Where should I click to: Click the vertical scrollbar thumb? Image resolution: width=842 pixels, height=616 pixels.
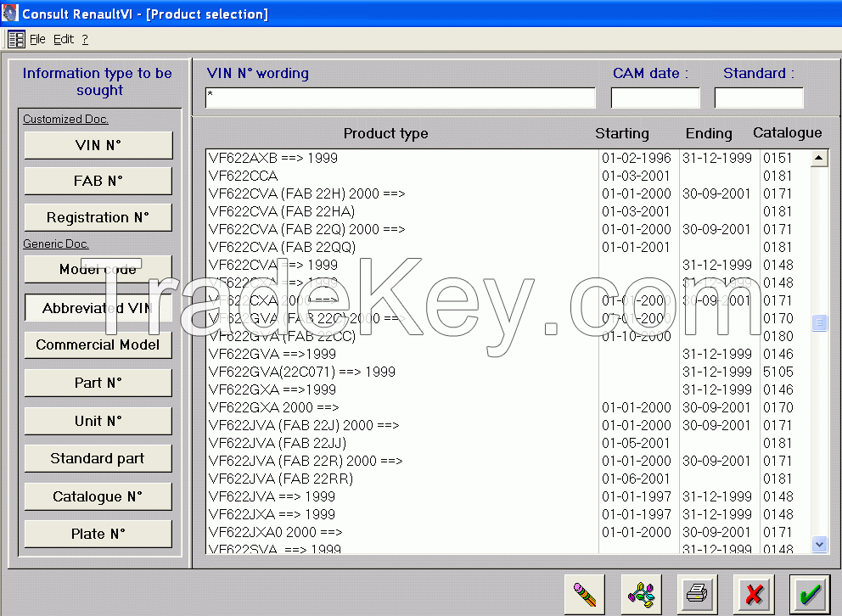(819, 322)
